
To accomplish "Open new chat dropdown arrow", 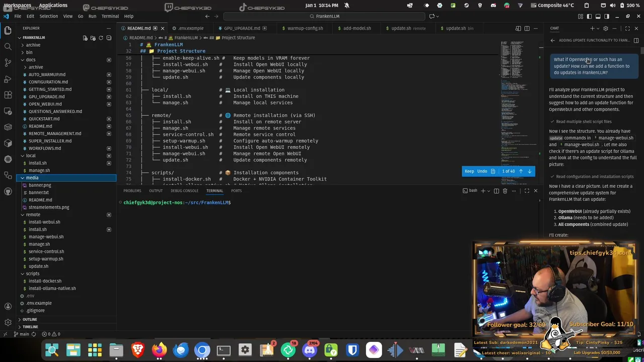I will pos(597,28).
